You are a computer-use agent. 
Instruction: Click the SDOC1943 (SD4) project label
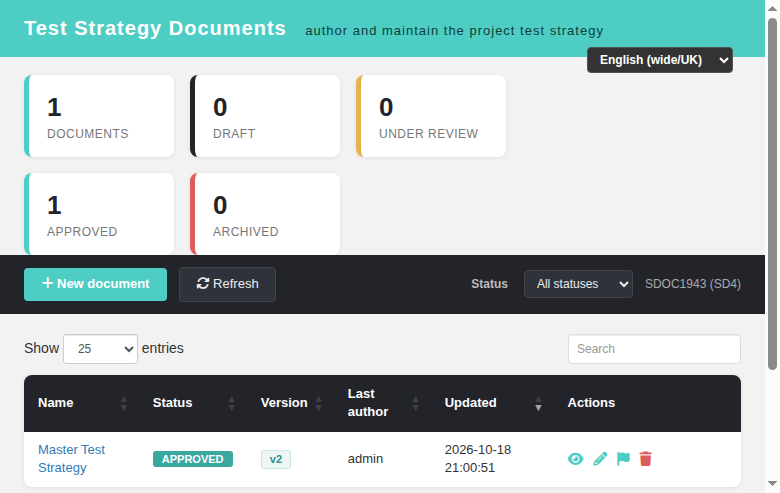693,284
